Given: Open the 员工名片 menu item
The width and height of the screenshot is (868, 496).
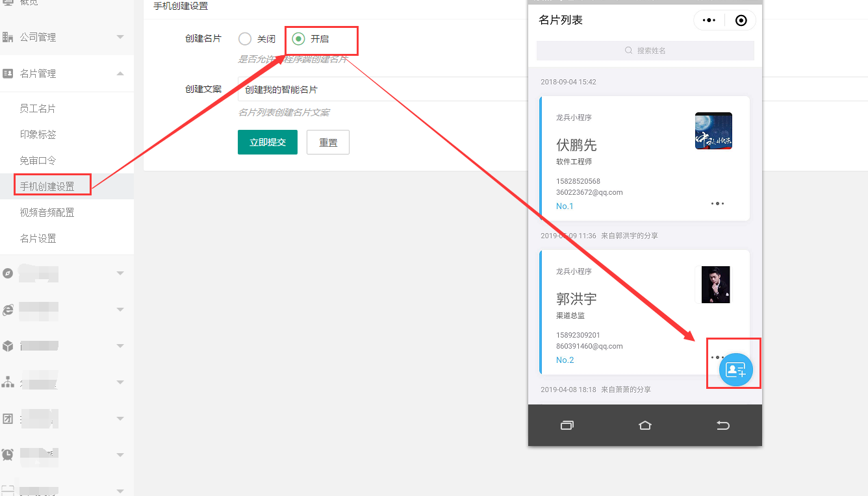Looking at the screenshot, I should point(38,108).
